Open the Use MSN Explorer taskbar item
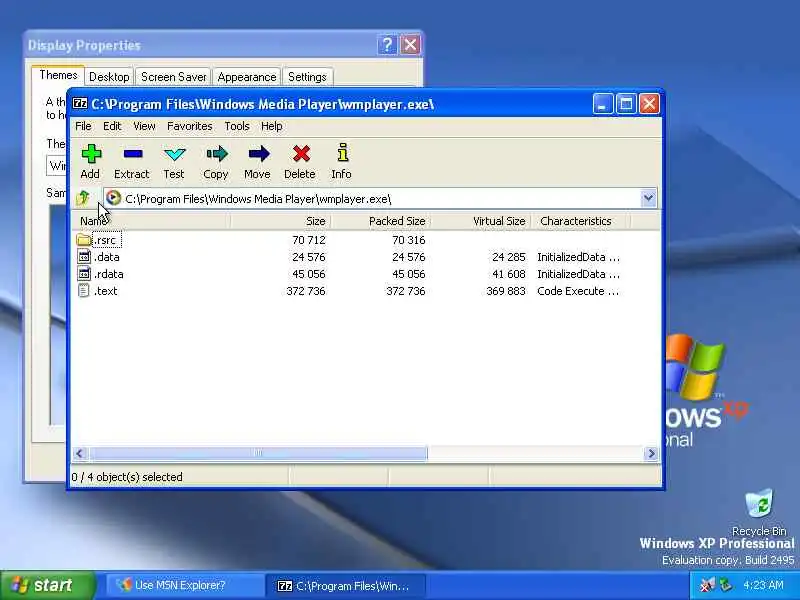Viewport: 800px width, 600px height. (x=184, y=585)
